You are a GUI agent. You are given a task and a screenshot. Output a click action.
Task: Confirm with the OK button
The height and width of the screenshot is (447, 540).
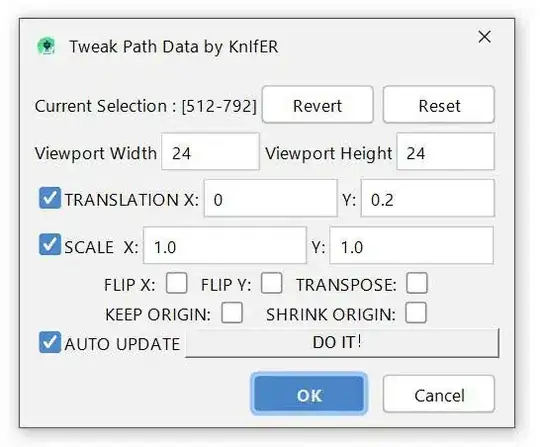pos(309,394)
